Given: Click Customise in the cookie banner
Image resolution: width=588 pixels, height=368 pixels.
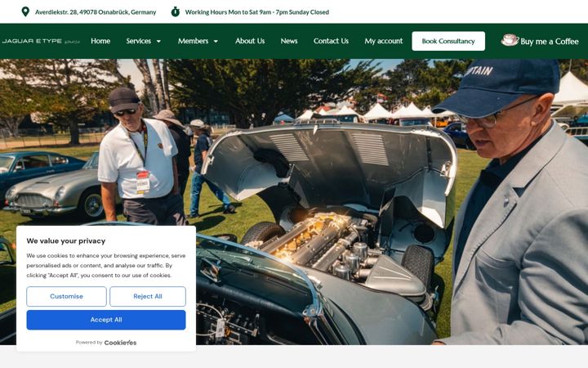Looking at the screenshot, I should coord(66,296).
